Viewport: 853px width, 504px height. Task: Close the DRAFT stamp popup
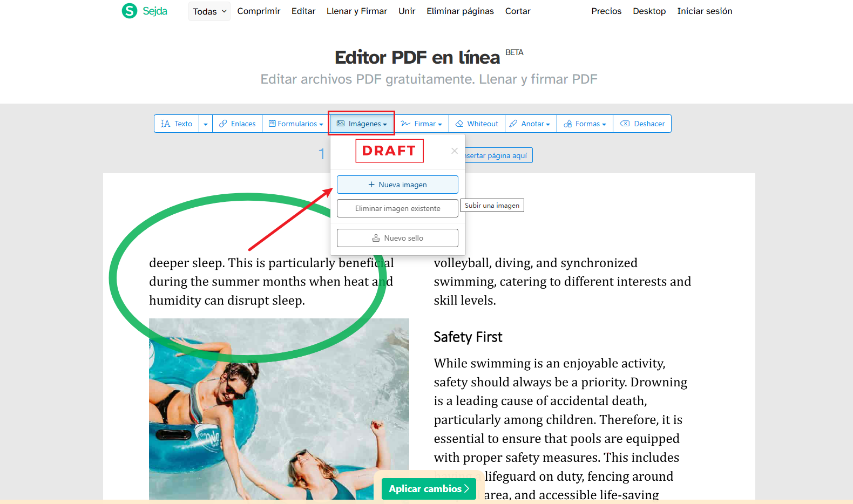coord(455,151)
